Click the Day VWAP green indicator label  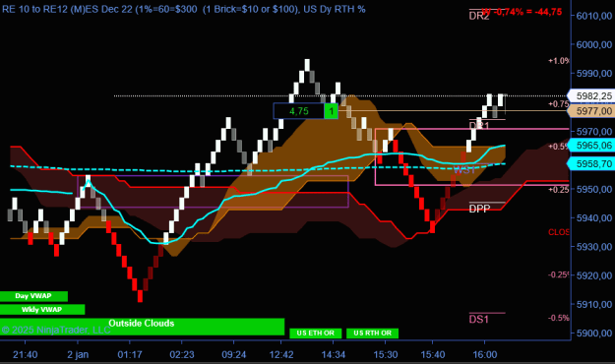point(33,296)
